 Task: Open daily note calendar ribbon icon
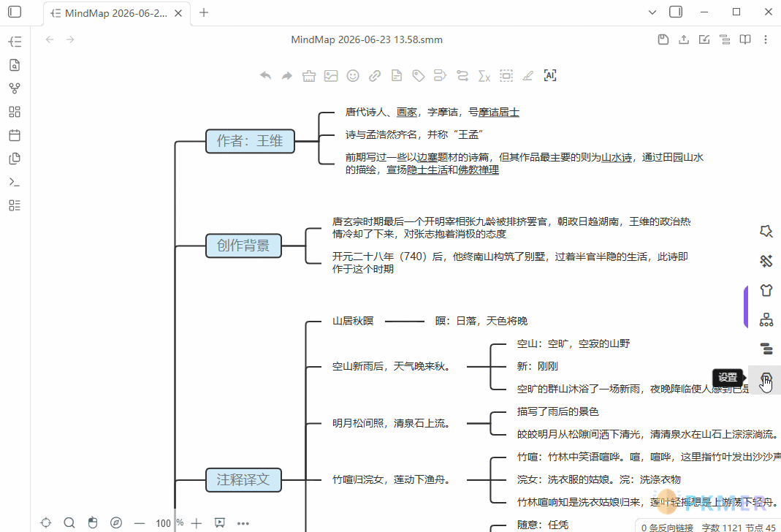[15, 135]
